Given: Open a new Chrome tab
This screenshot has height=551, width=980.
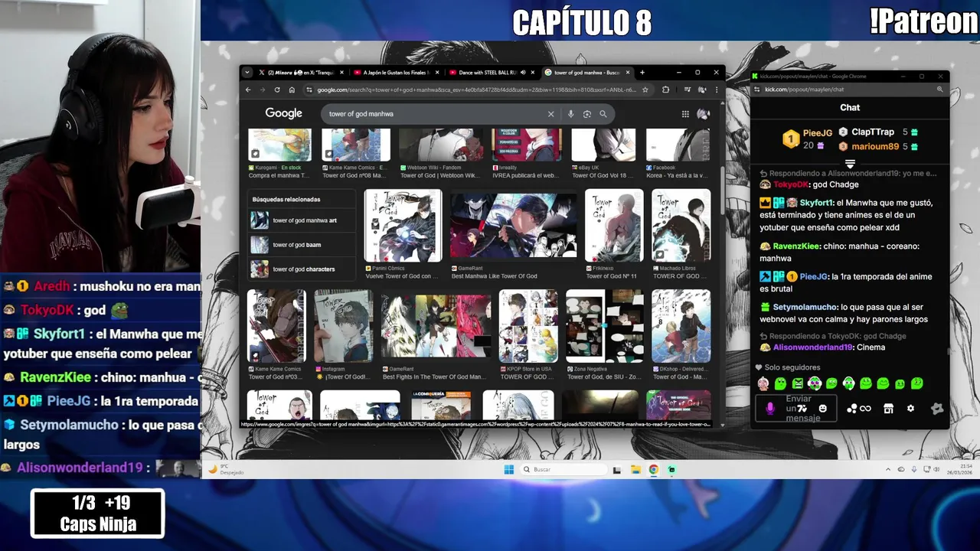Looking at the screenshot, I should click(642, 73).
